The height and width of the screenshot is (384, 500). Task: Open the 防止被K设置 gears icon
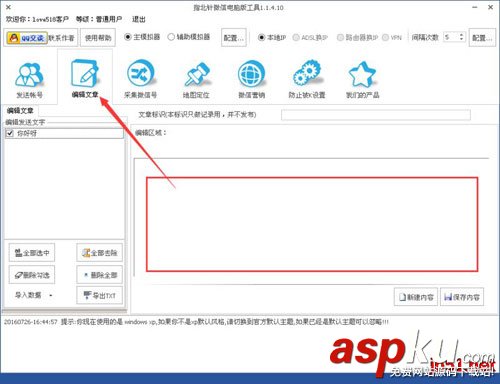(307, 79)
